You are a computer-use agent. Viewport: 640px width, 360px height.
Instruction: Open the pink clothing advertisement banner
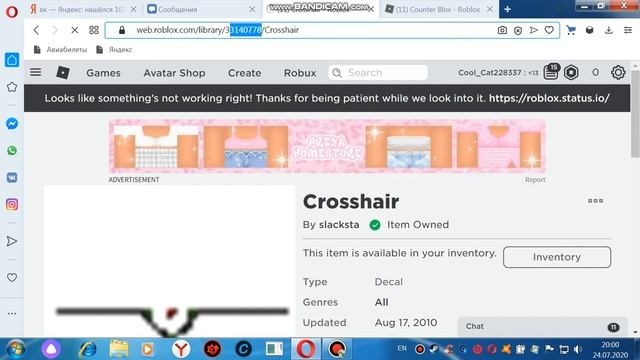pos(327,147)
